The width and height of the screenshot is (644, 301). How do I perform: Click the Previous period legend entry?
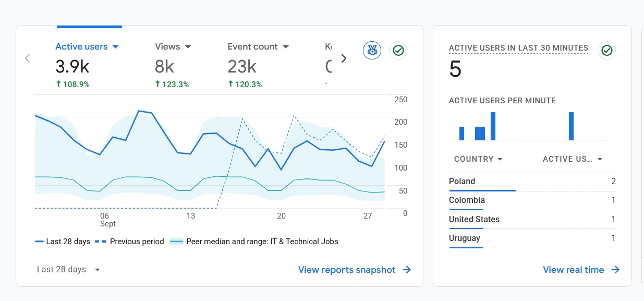pyautogui.click(x=129, y=242)
